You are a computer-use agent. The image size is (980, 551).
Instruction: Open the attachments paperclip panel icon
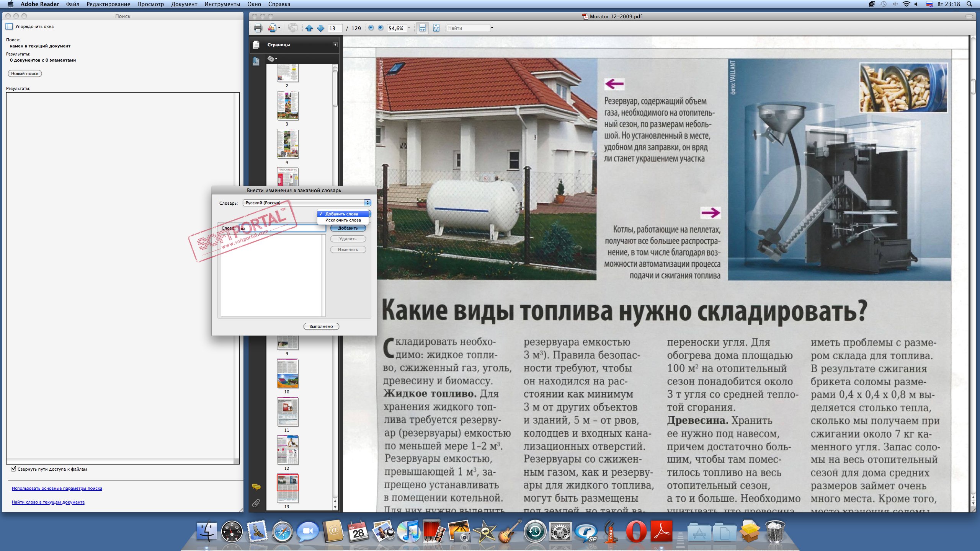click(256, 503)
